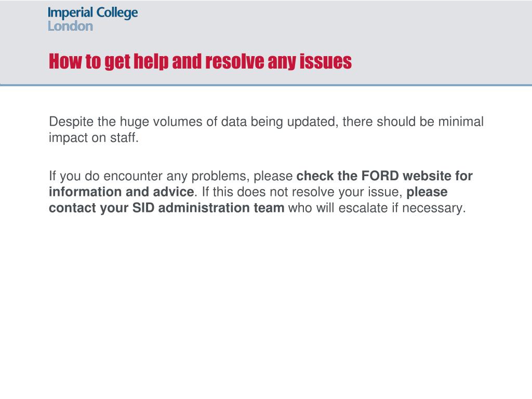Click the red slide title heading
This screenshot has height=399, width=532.
pyautogui.click(x=200, y=61)
